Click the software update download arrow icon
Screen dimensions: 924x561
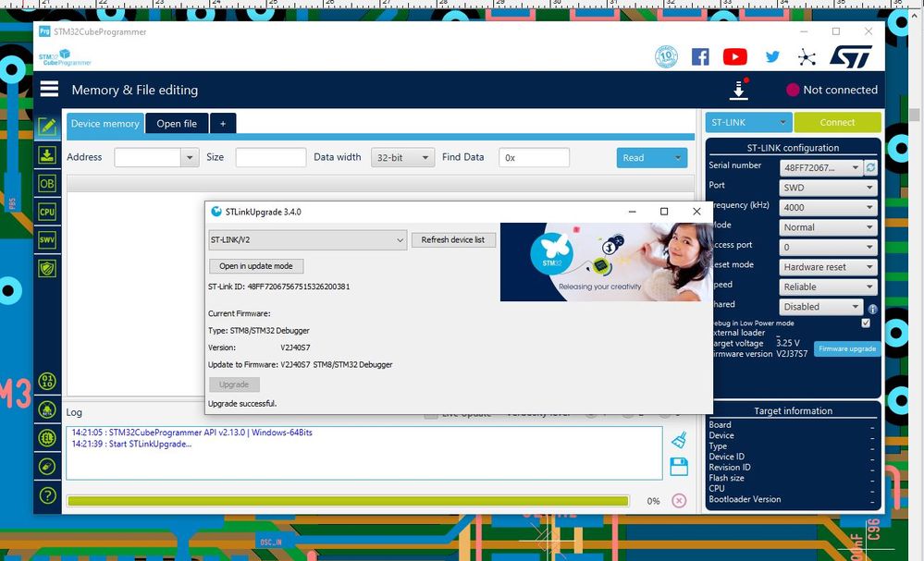739,90
